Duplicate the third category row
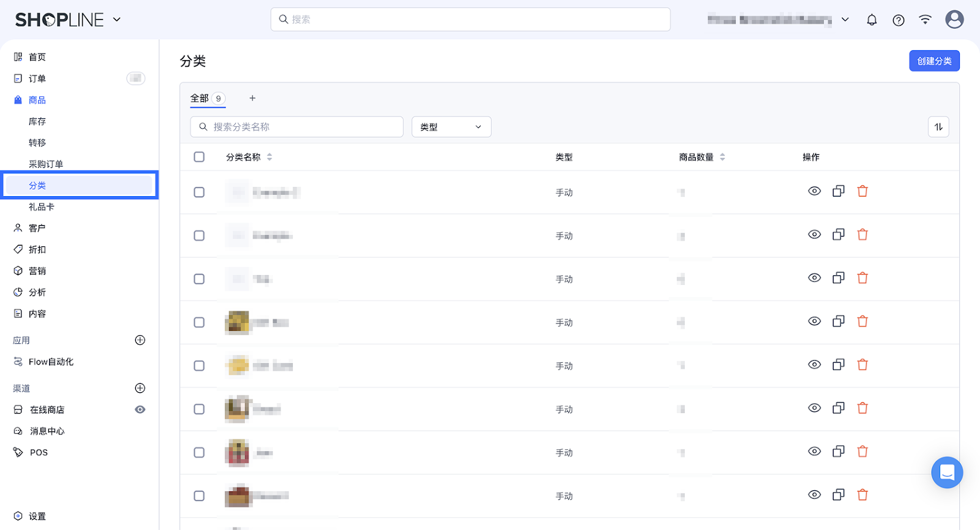The image size is (980, 530). click(839, 278)
